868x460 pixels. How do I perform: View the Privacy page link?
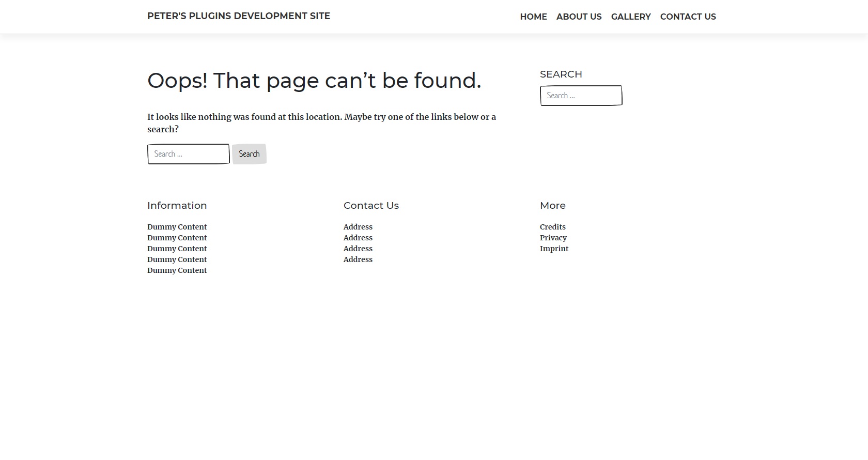(553, 238)
